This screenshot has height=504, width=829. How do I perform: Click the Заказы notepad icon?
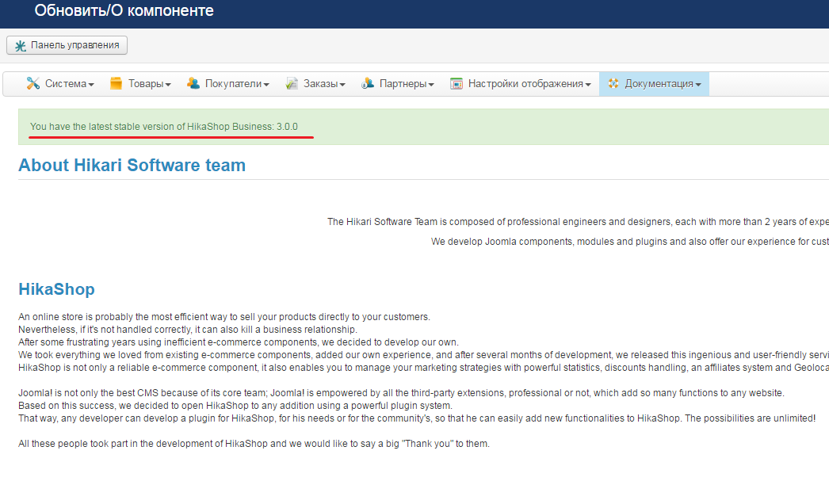click(292, 83)
